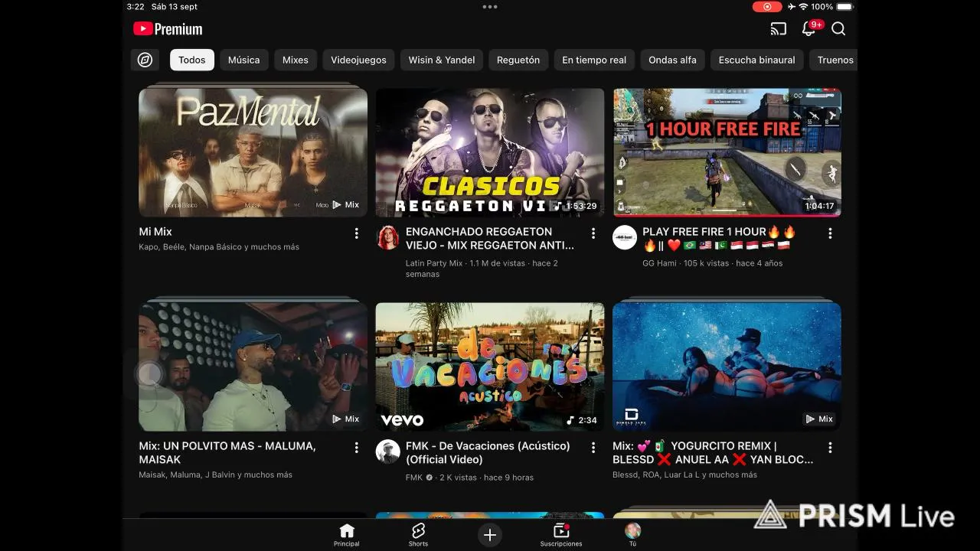
Task: Open the Yogurcito Remix mix thumbnail
Action: click(727, 366)
